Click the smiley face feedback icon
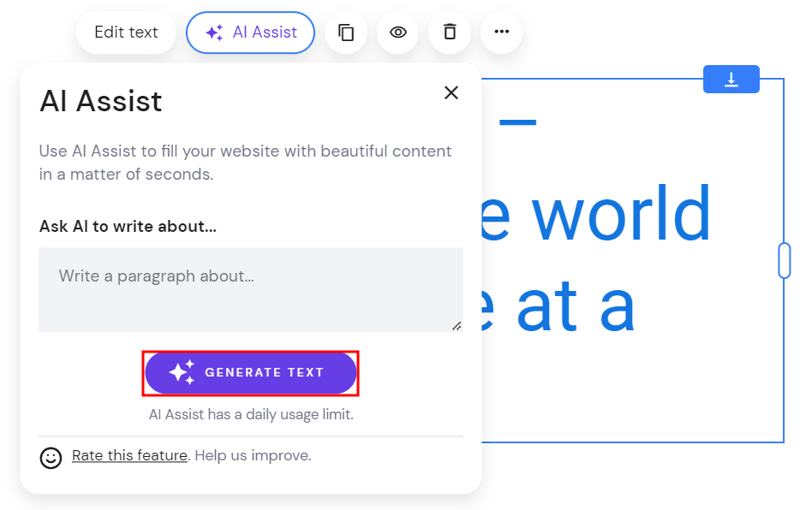The width and height of the screenshot is (812, 510). [x=51, y=458]
